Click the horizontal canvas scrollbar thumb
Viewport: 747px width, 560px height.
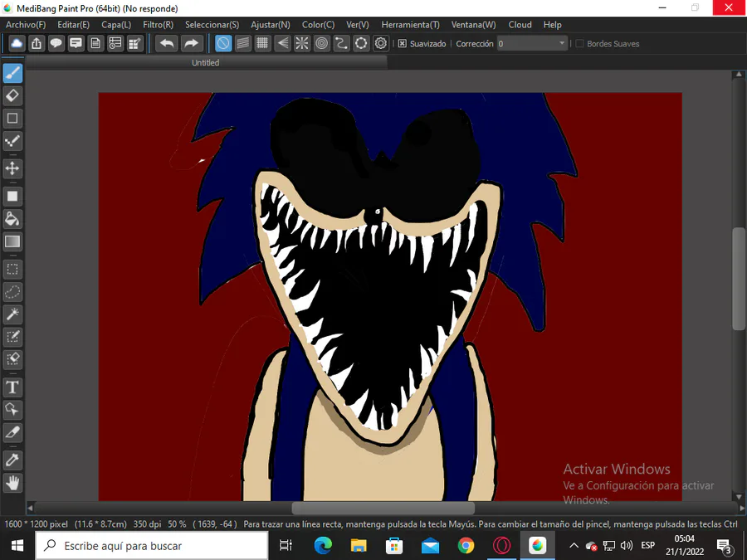click(x=383, y=508)
